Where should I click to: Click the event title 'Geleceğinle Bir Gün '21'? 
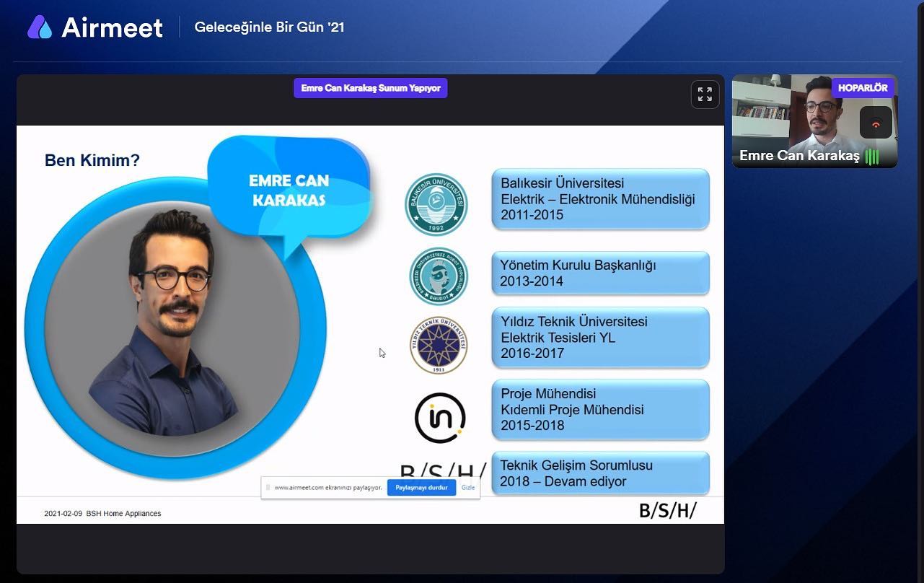pyautogui.click(x=270, y=27)
